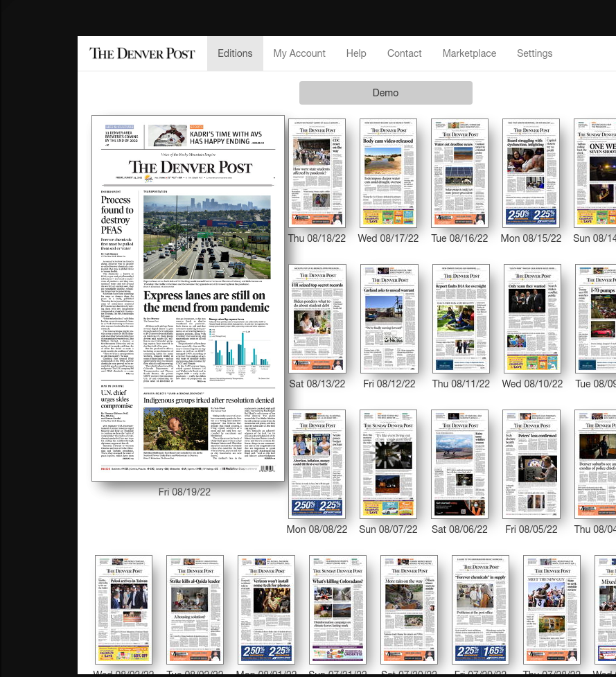Click the 'Wed 08/17/22' date label
Image resolution: width=616 pixels, height=677 pixels.
click(388, 238)
